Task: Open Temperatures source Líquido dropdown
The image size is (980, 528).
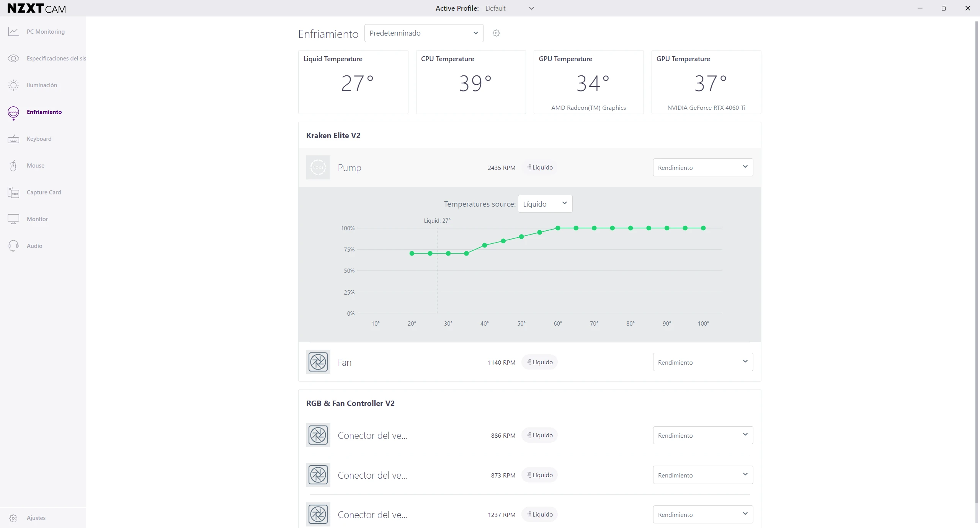Action: [x=545, y=204]
